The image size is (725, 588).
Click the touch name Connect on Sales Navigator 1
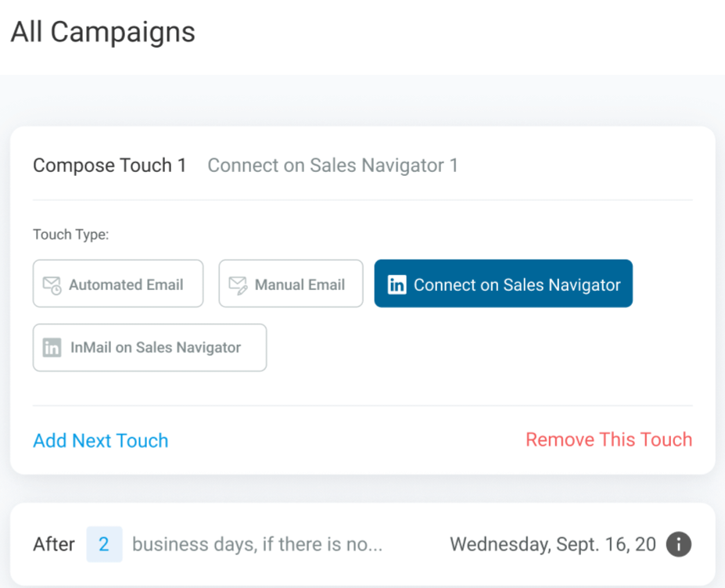click(333, 165)
